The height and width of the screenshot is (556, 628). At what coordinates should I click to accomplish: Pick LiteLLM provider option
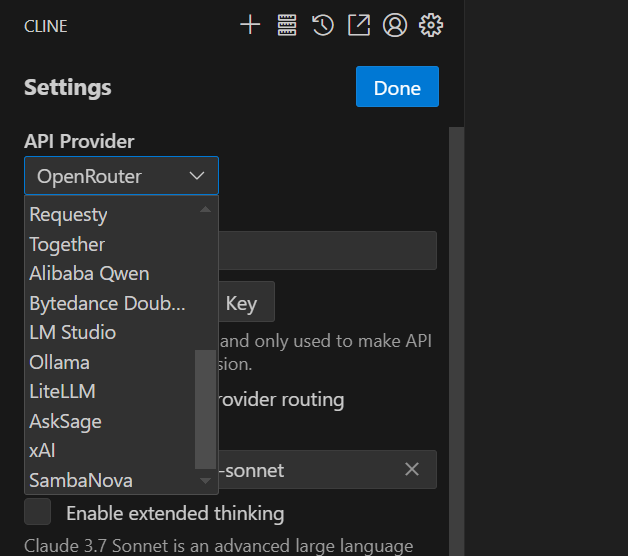[110, 391]
